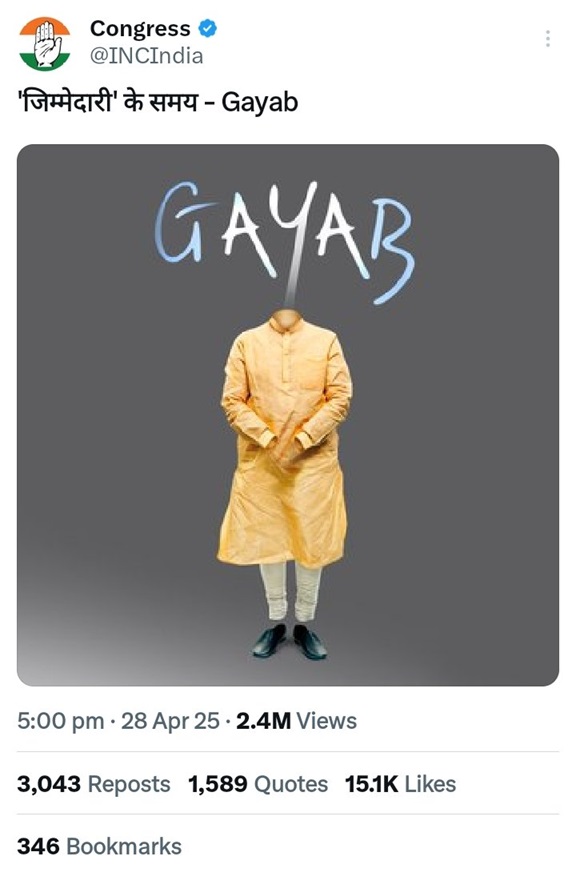Click the white churidar legs in poster

[291, 591]
